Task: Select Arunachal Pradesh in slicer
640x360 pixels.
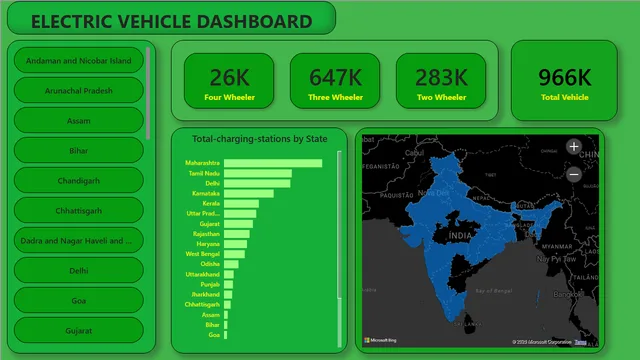Action: (x=79, y=91)
